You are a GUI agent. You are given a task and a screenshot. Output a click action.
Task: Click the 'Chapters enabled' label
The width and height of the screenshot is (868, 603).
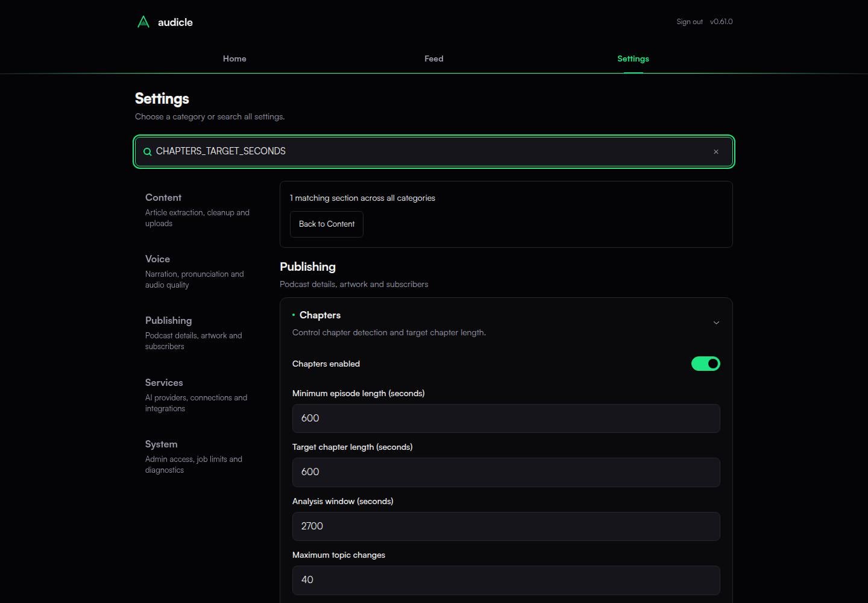pos(326,364)
